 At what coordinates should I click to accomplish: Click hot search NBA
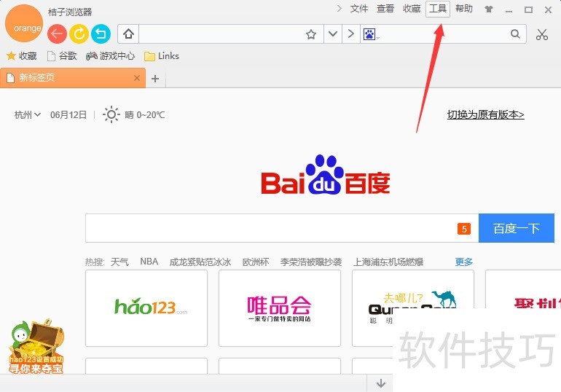point(149,262)
